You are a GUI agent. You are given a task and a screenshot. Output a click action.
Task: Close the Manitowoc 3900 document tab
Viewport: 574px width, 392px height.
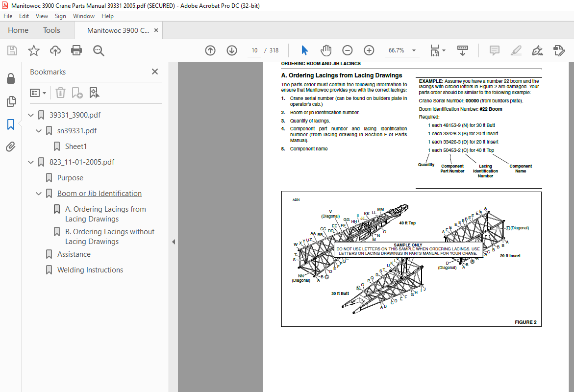[x=156, y=30]
